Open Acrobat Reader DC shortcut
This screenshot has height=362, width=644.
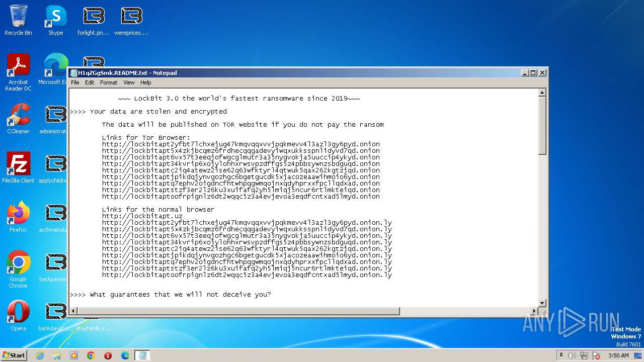18,72
